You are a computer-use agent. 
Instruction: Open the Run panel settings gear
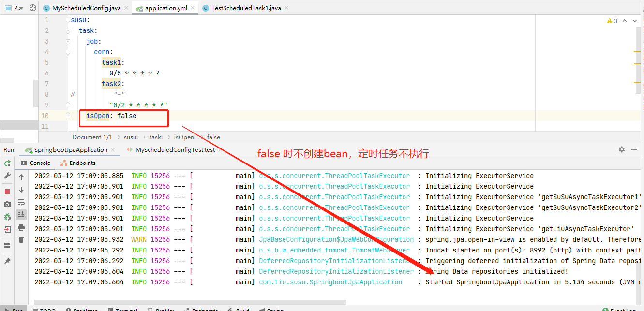[x=621, y=150]
